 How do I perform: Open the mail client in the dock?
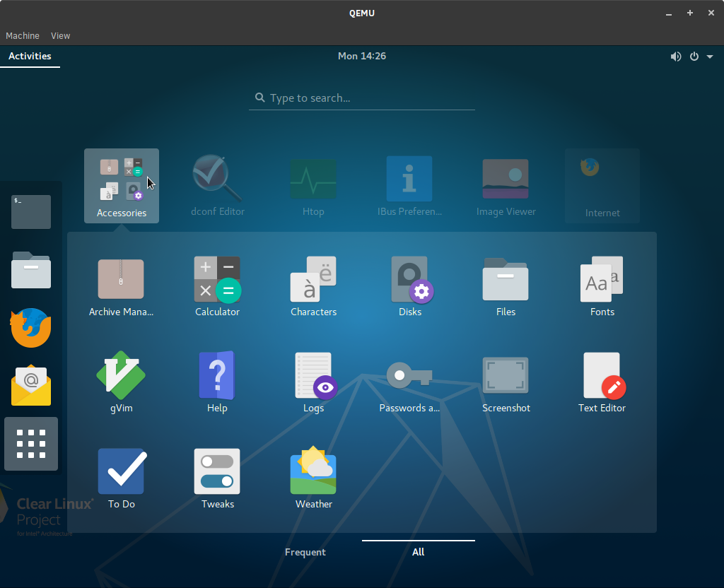[x=31, y=386]
